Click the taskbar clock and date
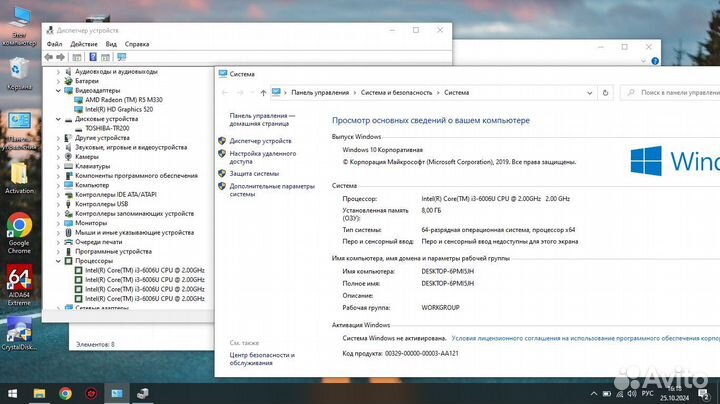This screenshot has width=720, height=404. tap(674, 394)
